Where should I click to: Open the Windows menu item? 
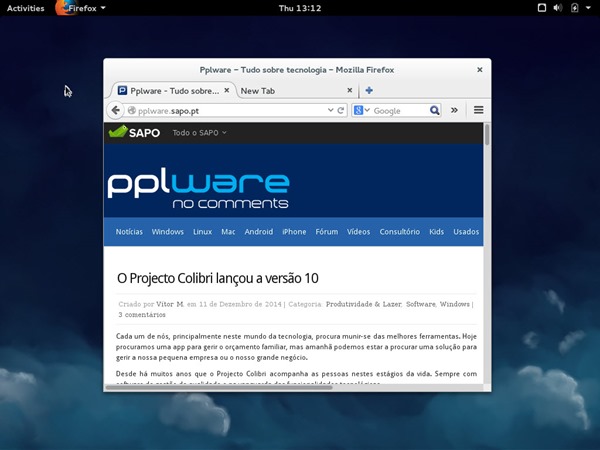pyautogui.click(x=168, y=232)
